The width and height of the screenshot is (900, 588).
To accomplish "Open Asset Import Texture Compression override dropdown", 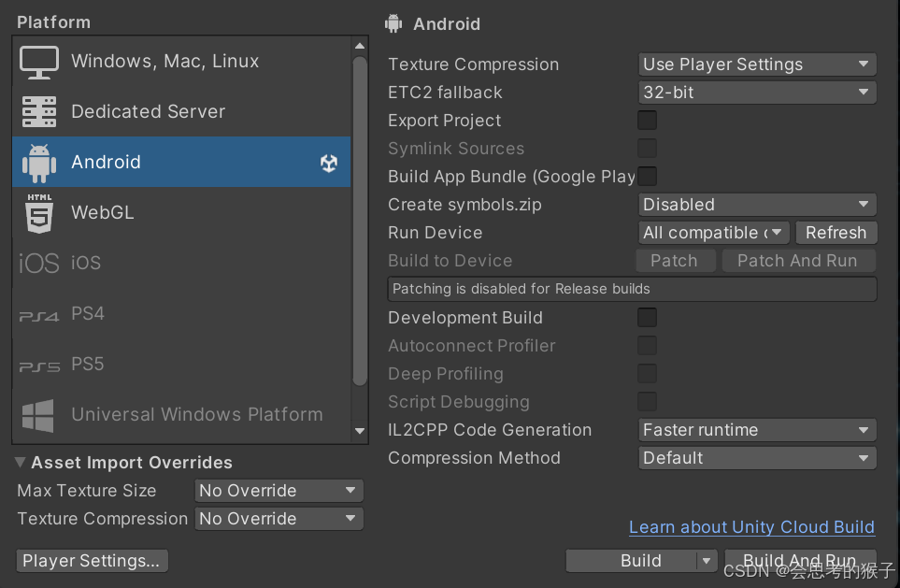I will pyautogui.click(x=279, y=519).
